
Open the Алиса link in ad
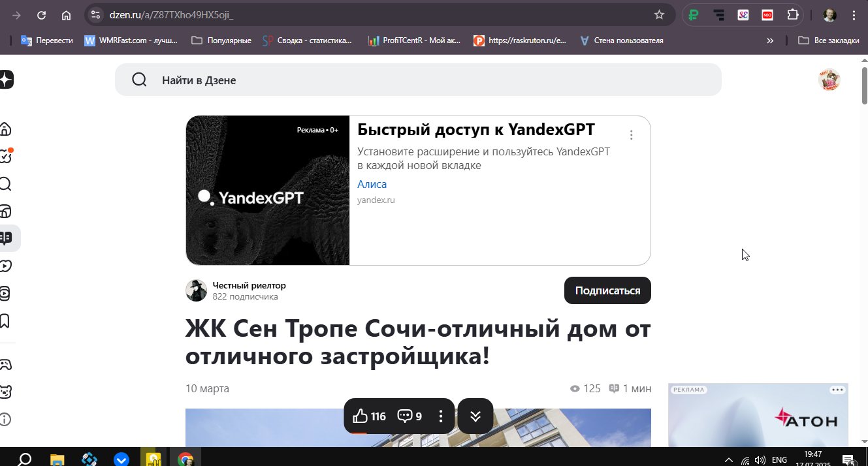point(372,184)
